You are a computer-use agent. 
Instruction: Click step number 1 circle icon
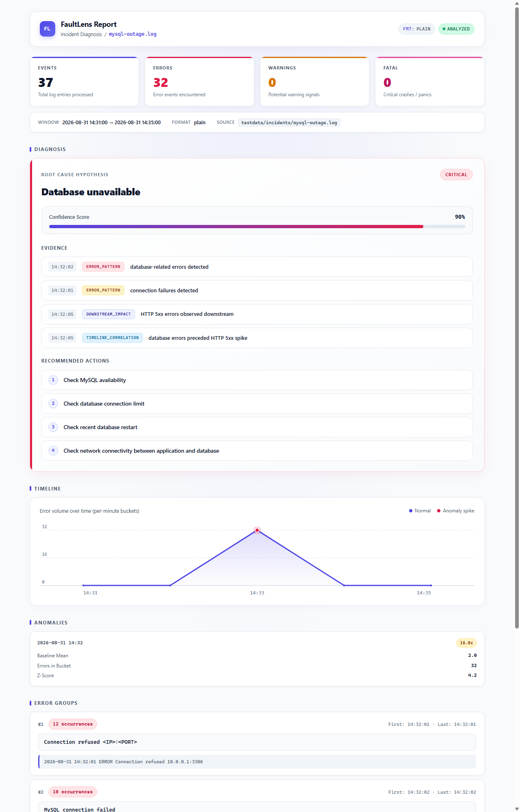tap(53, 380)
